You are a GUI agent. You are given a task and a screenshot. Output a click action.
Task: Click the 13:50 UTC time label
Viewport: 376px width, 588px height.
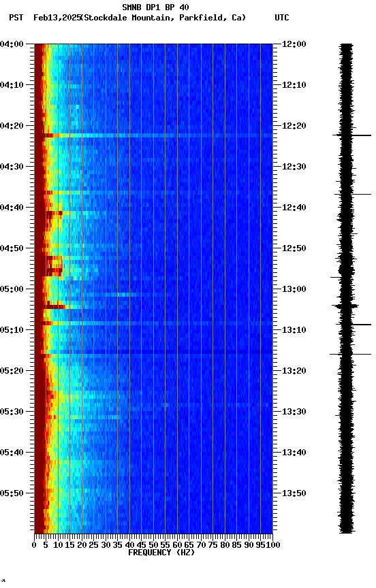[x=294, y=493]
